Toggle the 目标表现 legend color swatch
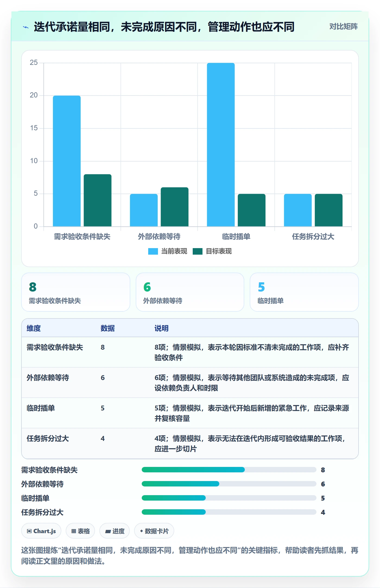Viewport: 380px width, 588px height. [x=198, y=251]
